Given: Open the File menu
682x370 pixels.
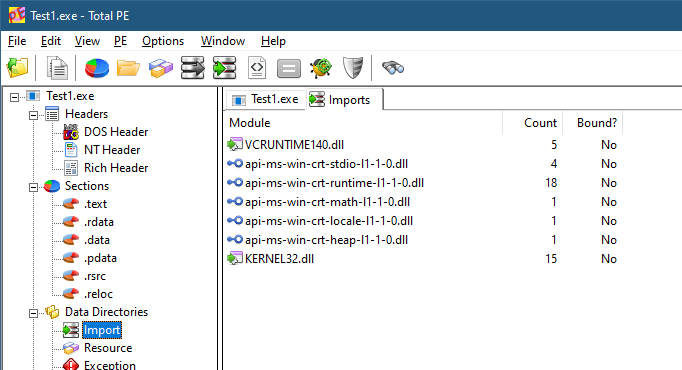Looking at the screenshot, I should coord(17,41).
